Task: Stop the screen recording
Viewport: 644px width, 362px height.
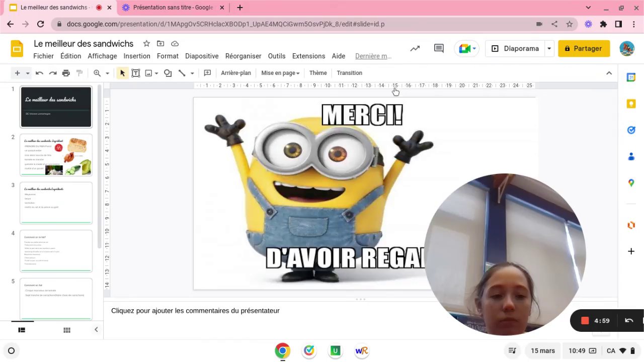Action: tap(585, 320)
